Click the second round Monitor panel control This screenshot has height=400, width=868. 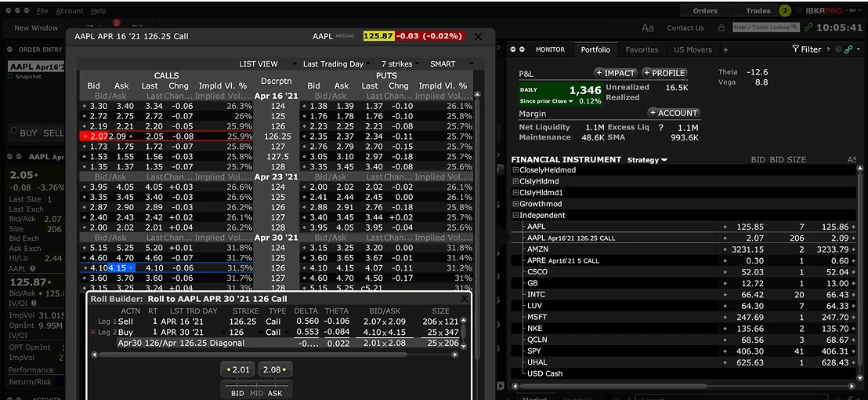(x=522, y=49)
